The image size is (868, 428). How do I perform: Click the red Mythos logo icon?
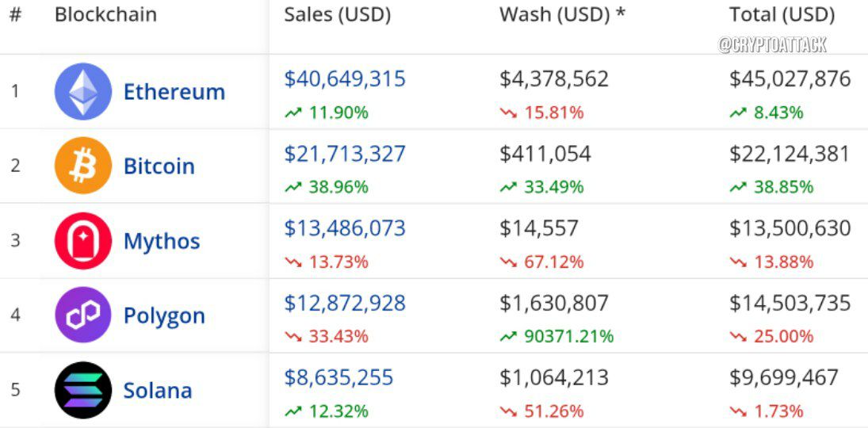(x=83, y=240)
